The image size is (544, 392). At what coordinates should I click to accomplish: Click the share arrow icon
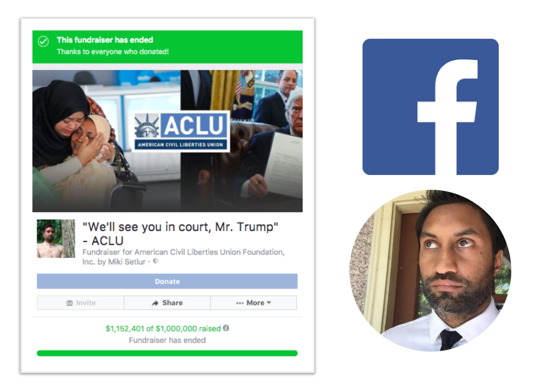click(x=155, y=303)
